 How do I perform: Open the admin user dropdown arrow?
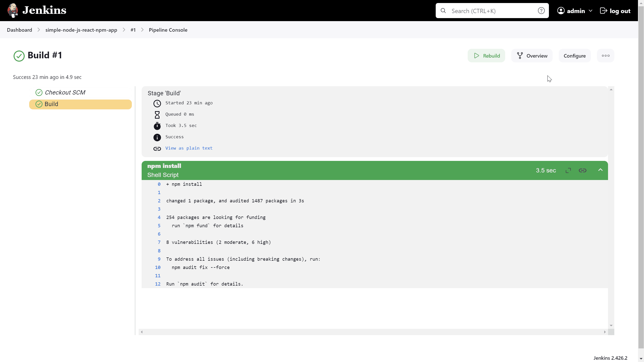(591, 11)
